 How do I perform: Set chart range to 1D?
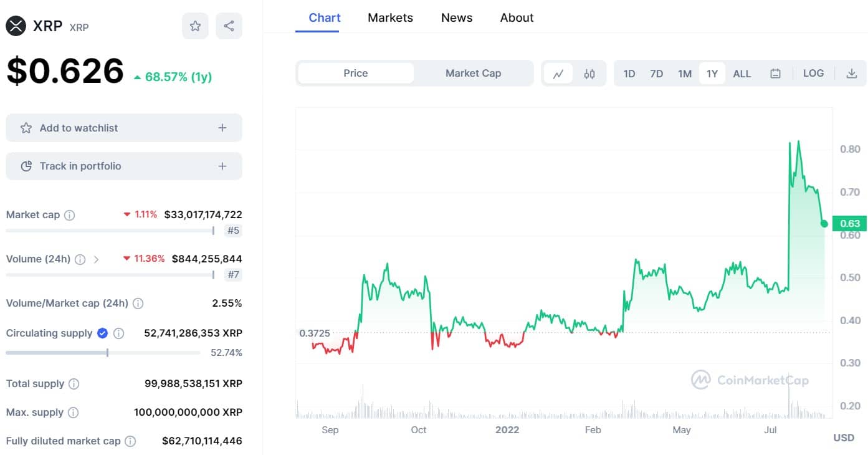tap(629, 74)
